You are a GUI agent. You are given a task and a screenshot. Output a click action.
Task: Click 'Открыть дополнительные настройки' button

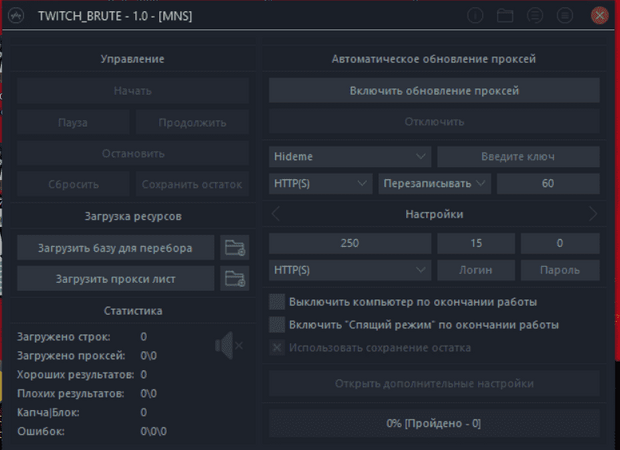(x=434, y=383)
